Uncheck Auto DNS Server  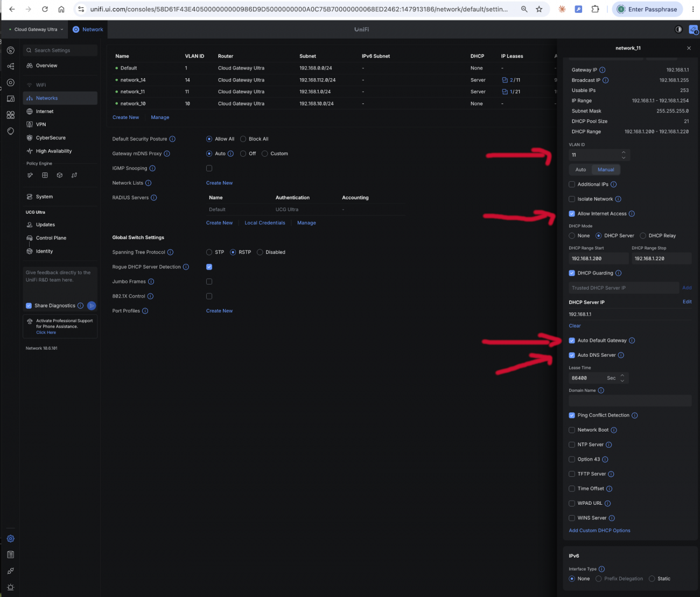coord(572,355)
